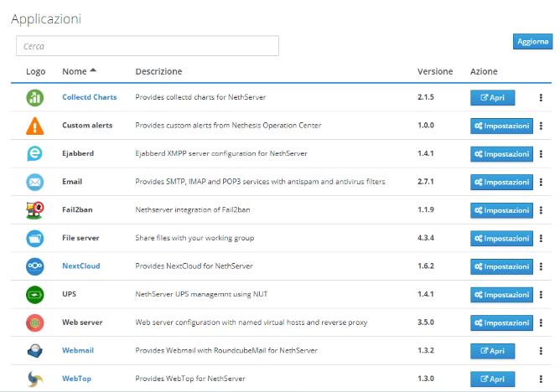Screen dimensions: 560x392
Task: Click 'Nethserver integration of Fail2ban' description
Action: click(x=193, y=209)
